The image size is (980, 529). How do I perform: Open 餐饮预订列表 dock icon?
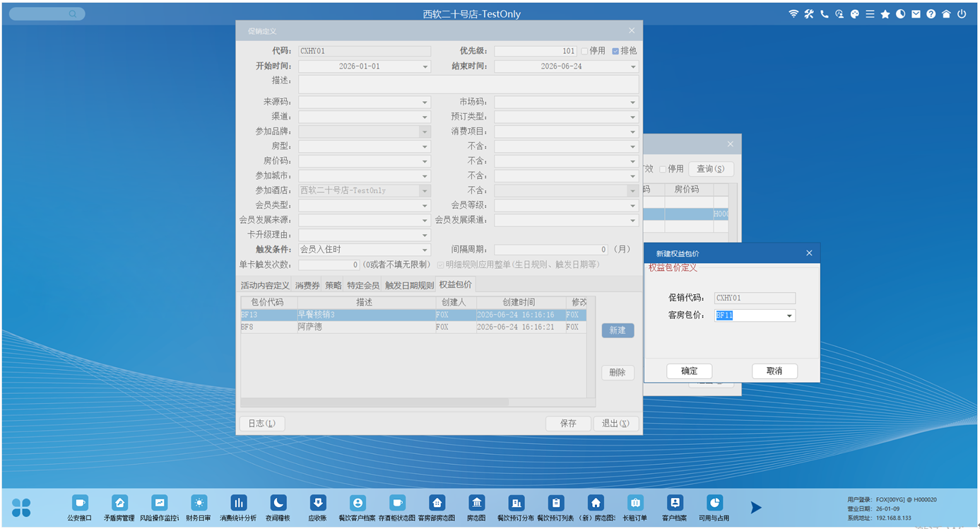[x=556, y=503]
